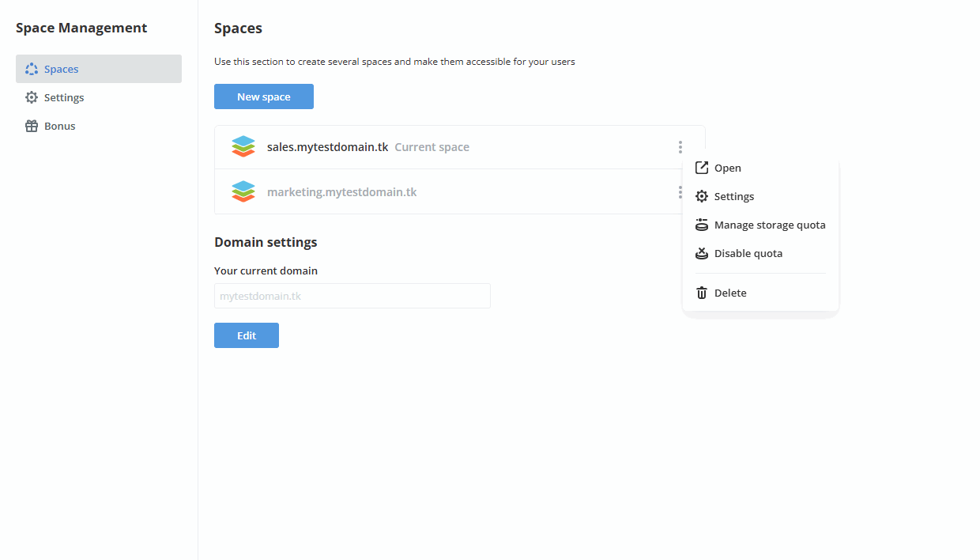Click the trash icon next to Delete
The height and width of the screenshot is (560, 980).
click(701, 292)
